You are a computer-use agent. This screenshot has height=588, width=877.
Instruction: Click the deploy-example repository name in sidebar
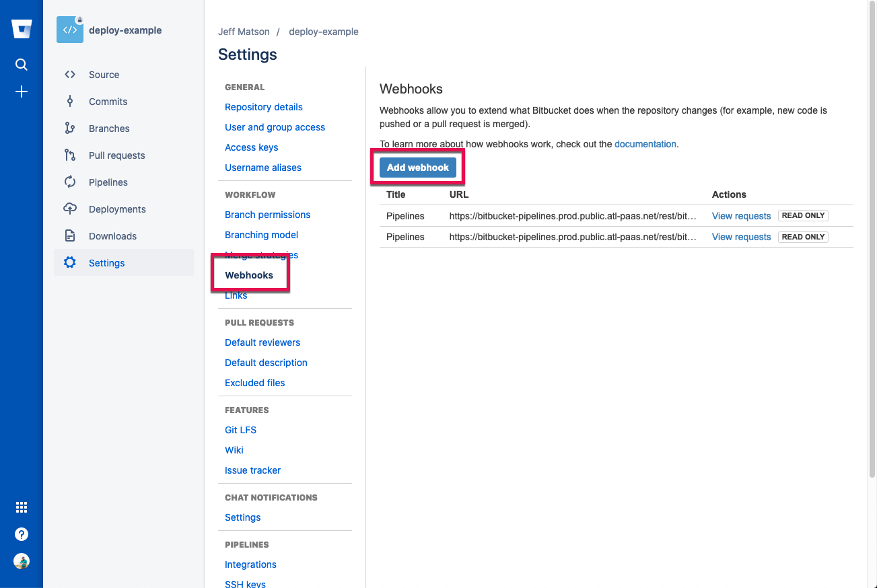(x=125, y=30)
